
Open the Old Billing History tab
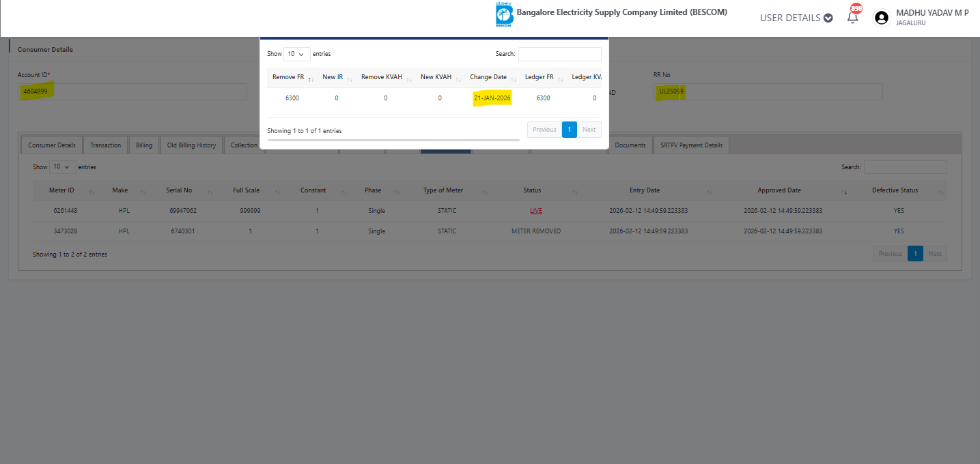coord(191,145)
